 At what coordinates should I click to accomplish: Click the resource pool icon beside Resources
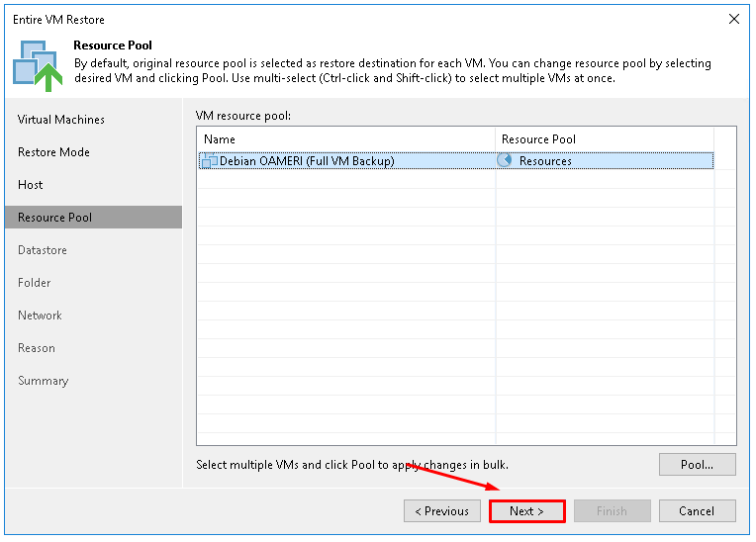(x=505, y=160)
